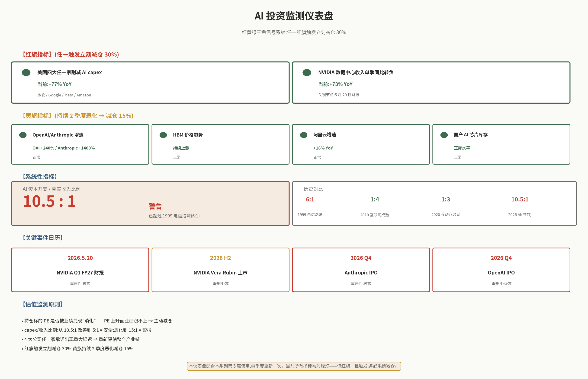Click the +18% YoY value
This screenshot has height=379, width=588.
pyautogui.click(x=323, y=148)
